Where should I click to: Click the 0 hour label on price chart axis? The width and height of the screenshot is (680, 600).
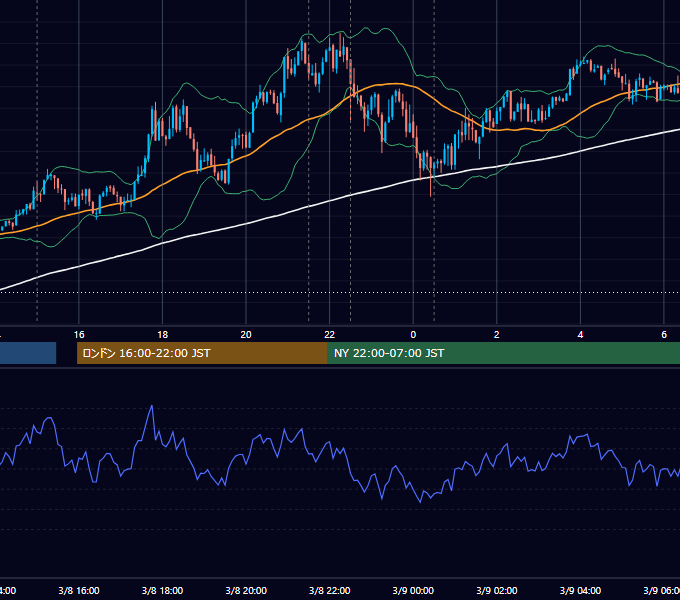pyautogui.click(x=413, y=335)
